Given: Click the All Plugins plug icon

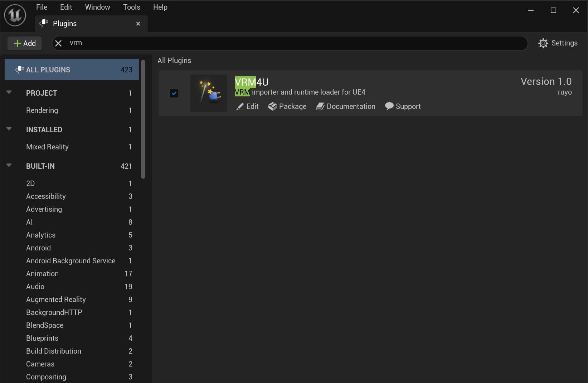Looking at the screenshot, I should click(x=20, y=70).
